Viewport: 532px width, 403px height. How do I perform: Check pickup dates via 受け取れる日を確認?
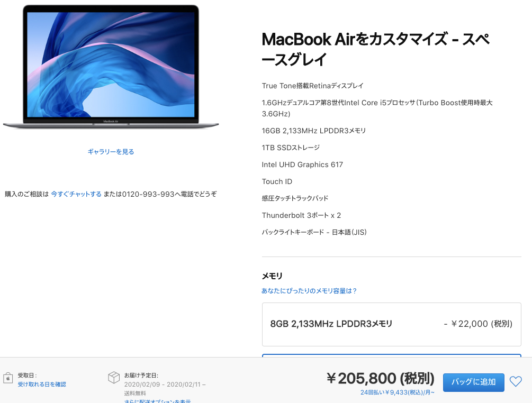click(x=42, y=384)
